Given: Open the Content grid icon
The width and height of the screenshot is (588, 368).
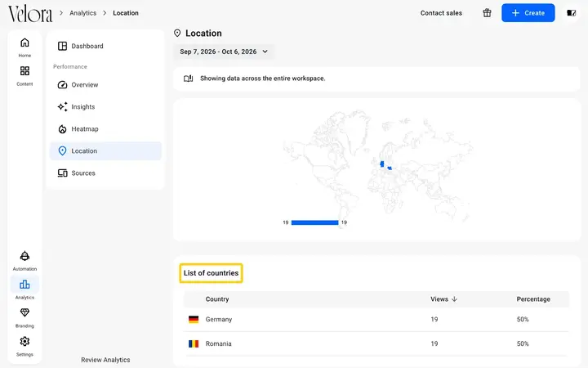Looking at the screenshot, I should [x=24, y=70].
